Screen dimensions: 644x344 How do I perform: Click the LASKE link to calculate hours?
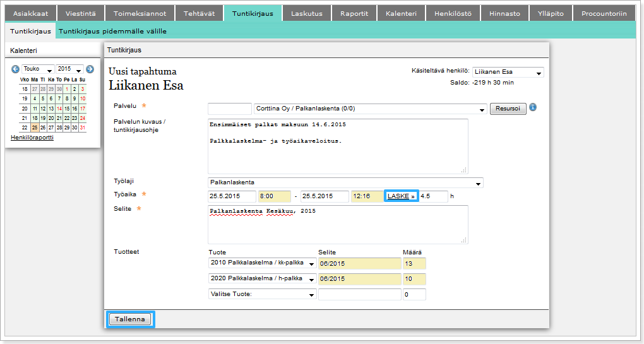point(401,196)
